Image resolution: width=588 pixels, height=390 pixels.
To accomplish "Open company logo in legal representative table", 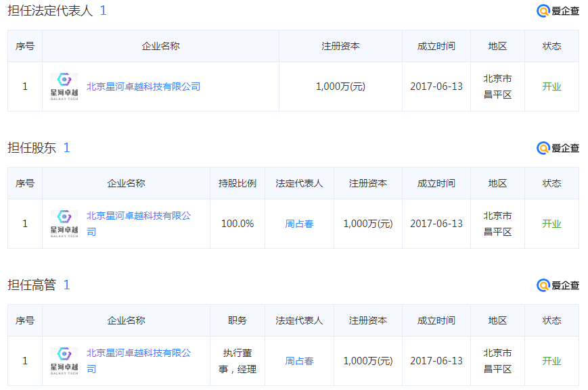I will coord(64,87).
